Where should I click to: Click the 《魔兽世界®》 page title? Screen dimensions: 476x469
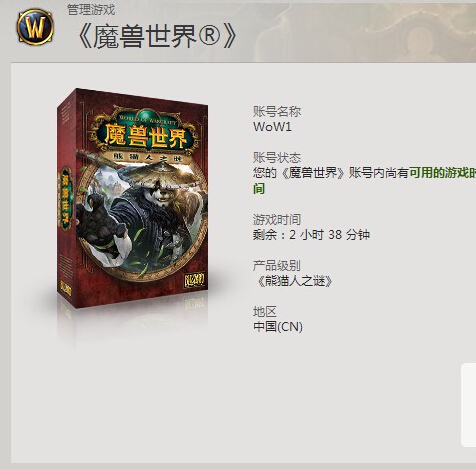[x=157, y=37]
